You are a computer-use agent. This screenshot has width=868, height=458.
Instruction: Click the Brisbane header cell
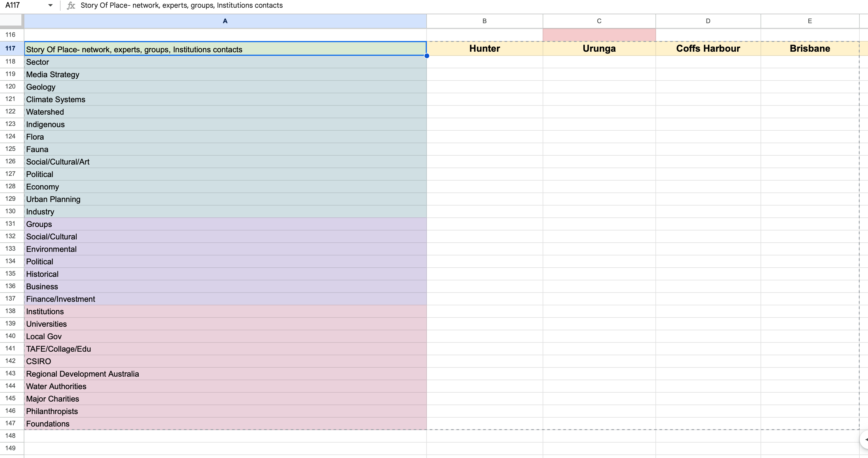(809, 49)
